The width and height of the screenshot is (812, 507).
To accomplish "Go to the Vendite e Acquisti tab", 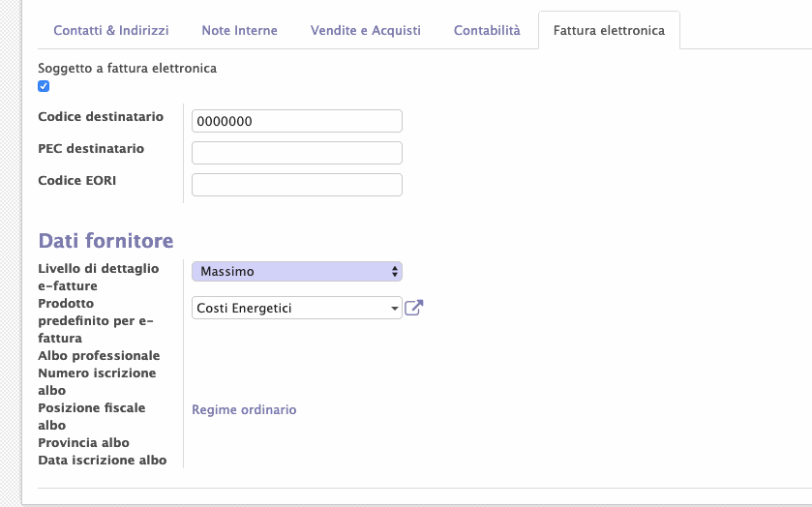I will pyautogui.click(x=366, y=31).
